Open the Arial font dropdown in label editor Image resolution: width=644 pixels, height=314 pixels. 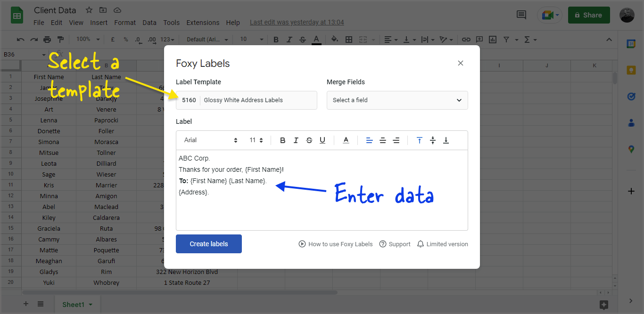(x=211, y=140)
